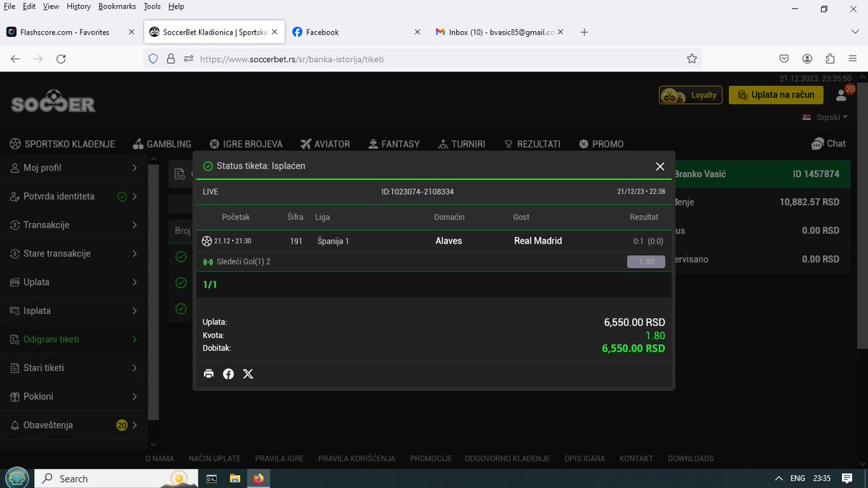Open the user account icon with notifications

(x=841, y=94)
